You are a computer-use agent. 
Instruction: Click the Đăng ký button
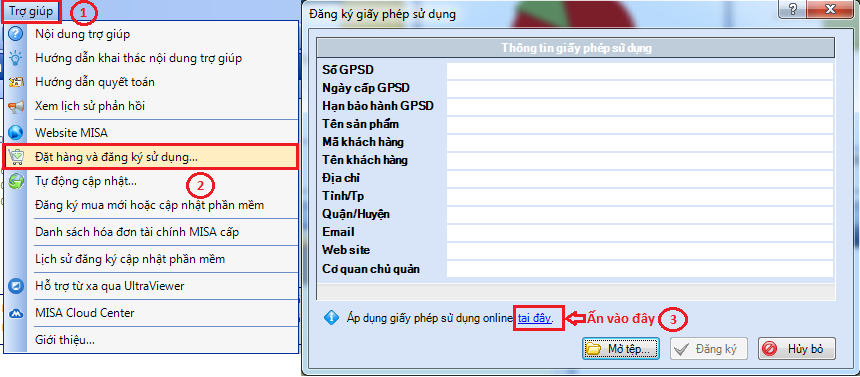pos(708,348)
